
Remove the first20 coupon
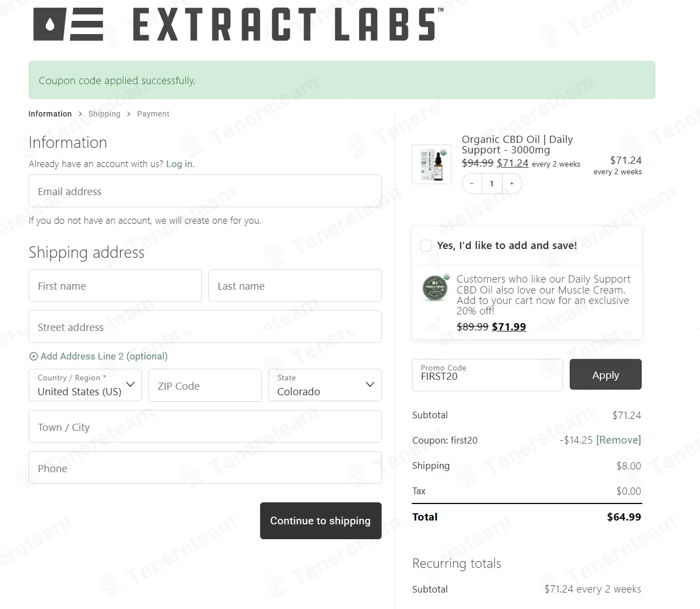click(619, 440)
